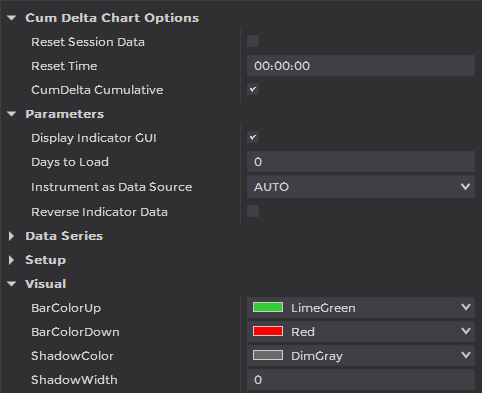Click the DimGray color swatch
The height and width of the screenshot is (393, 482).
(x=268, y=355)
